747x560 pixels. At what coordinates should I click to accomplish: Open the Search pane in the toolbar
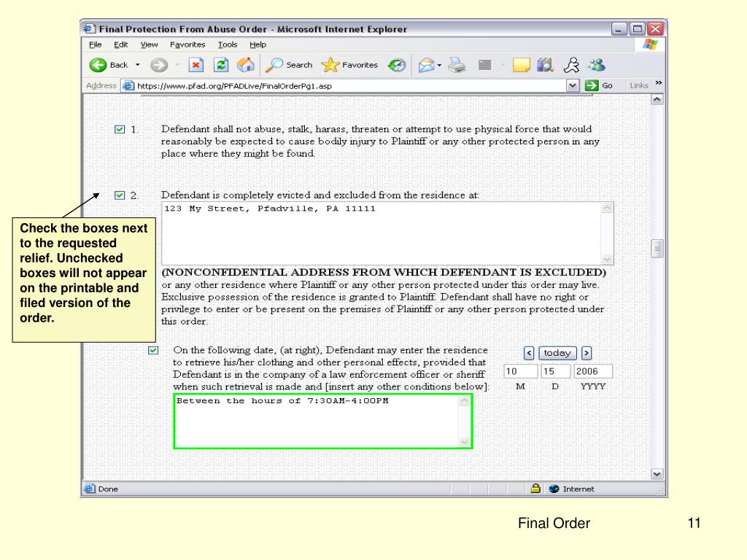(288, 65)
